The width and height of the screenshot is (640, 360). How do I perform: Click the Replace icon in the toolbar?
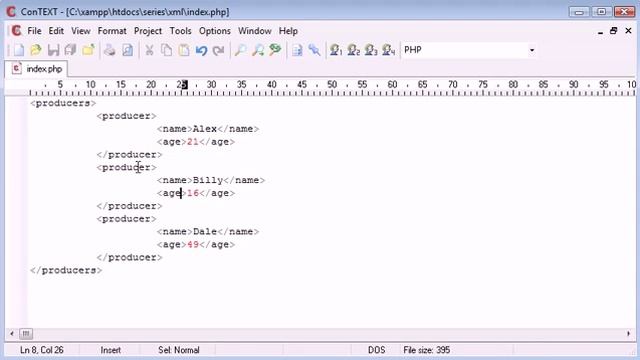(x=276, y=50)
